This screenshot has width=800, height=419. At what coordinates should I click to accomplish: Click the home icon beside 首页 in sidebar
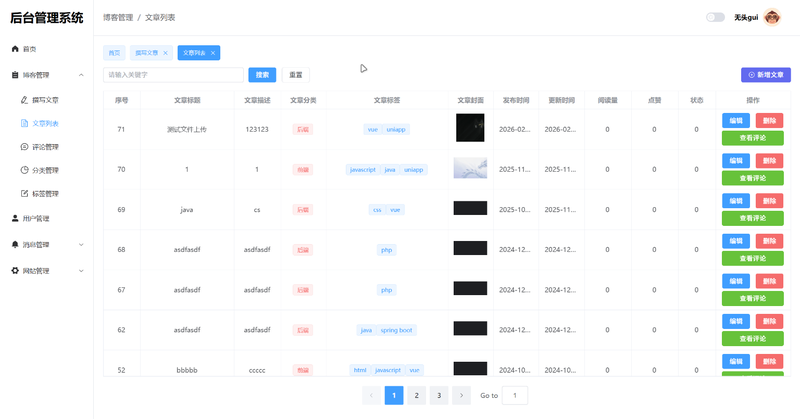15,49
